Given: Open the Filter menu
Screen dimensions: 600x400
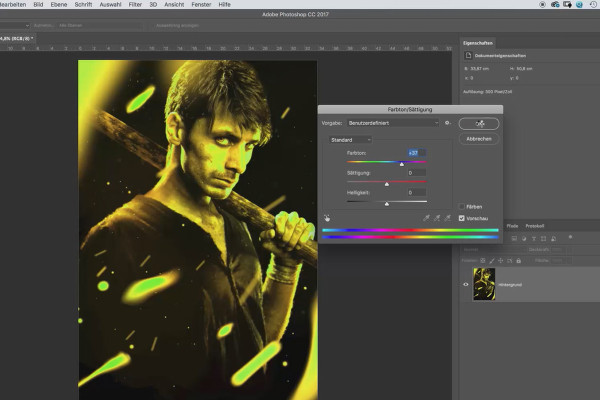Looking at the screenshot, I should click(x=135, y=5).
